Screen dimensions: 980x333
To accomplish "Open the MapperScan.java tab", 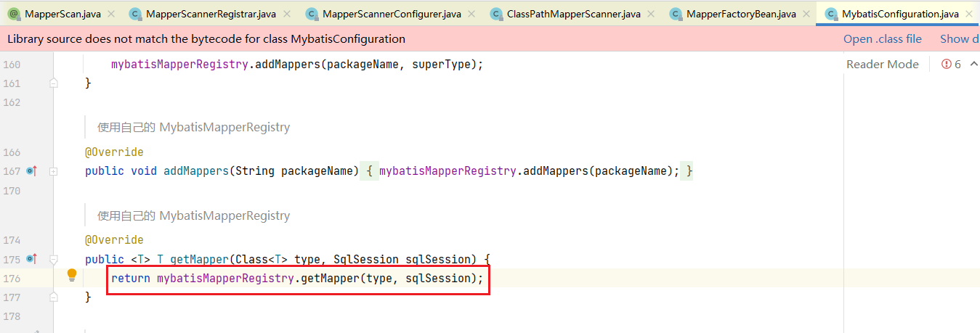I will tap(62, 14).
